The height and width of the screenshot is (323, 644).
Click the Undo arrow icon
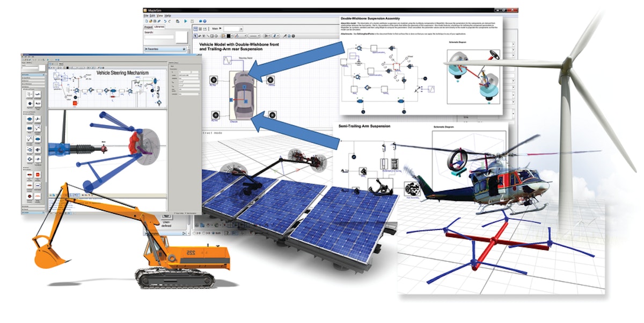[x=165, y=21]
